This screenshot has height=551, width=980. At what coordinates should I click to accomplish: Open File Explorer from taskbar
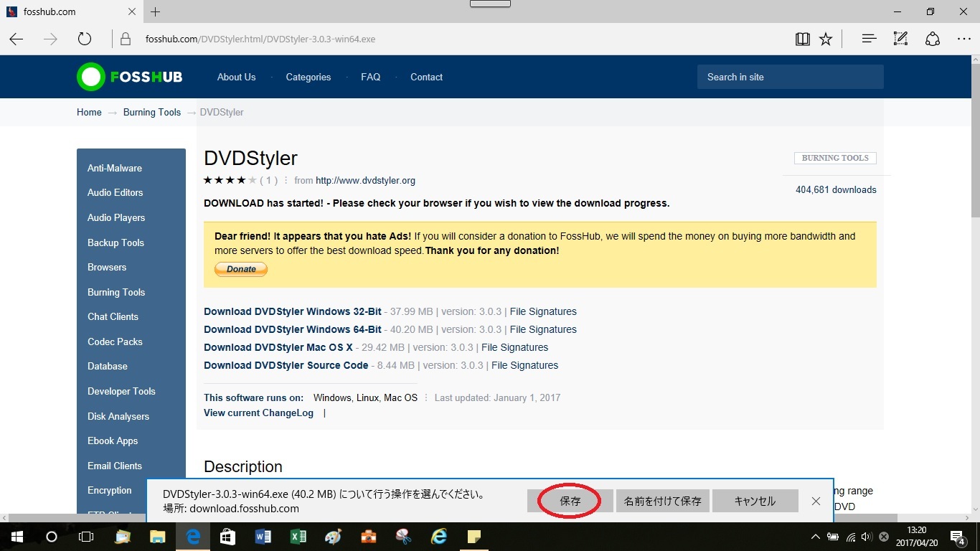pyautogui.click(x=158, y=537)
